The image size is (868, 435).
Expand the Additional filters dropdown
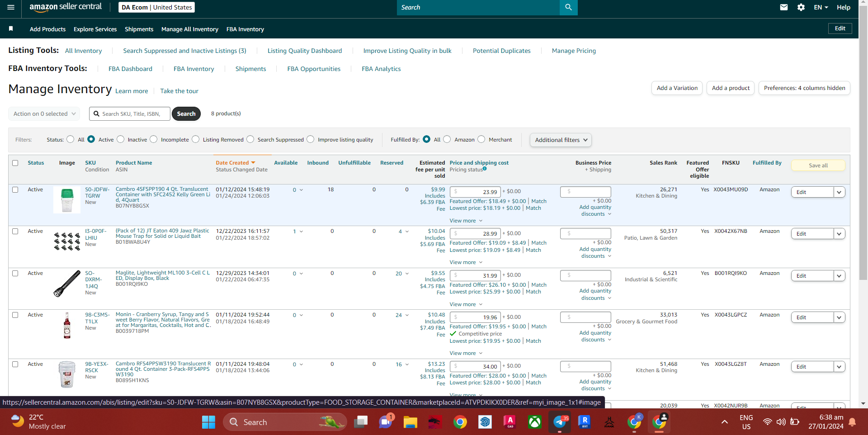pos(561,140)
